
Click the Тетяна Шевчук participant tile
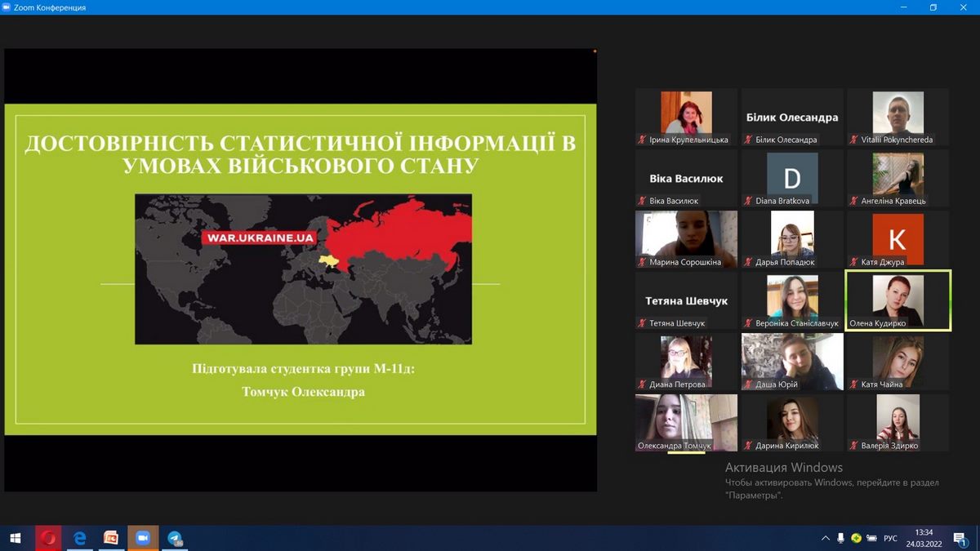point(686,300)
